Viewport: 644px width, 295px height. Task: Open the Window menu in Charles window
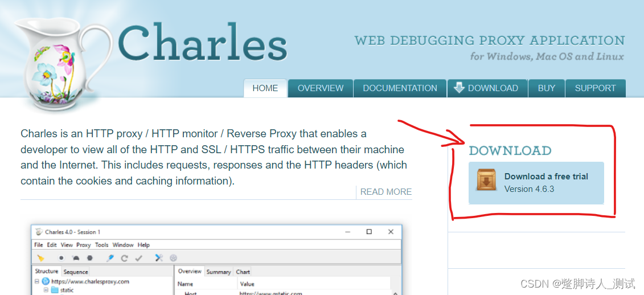point(123,245)
